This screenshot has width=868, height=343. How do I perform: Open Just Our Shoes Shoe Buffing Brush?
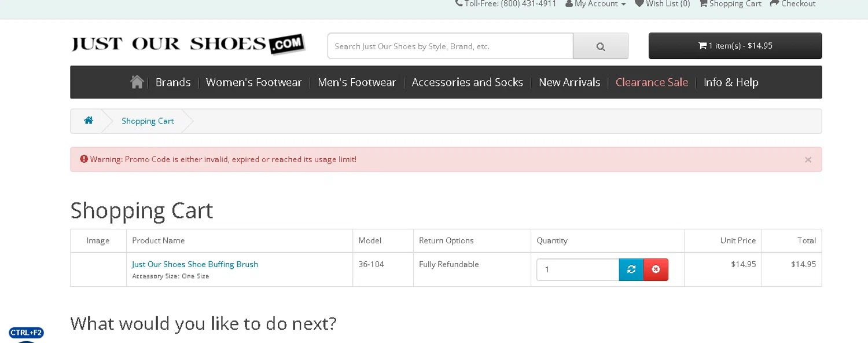195,264
